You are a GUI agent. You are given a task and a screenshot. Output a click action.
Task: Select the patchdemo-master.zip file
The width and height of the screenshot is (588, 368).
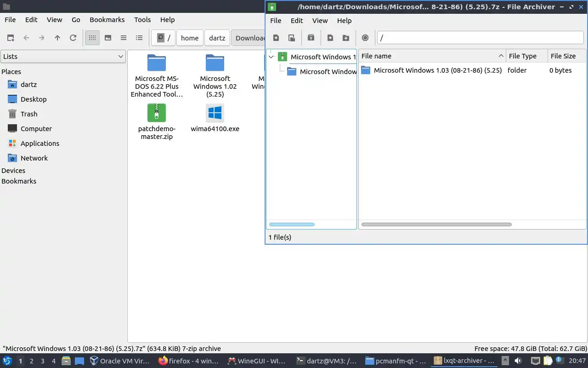pos(157,121)
